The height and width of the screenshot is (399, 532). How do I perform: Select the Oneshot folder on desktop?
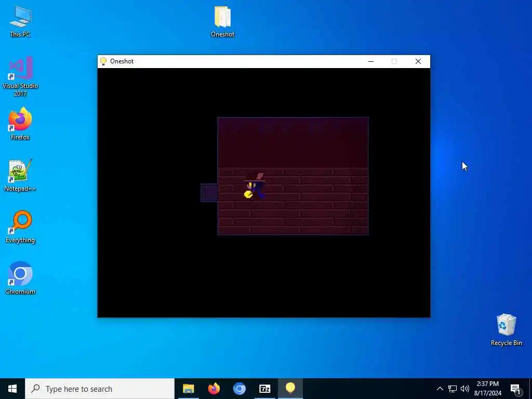pyautogui.click(x=222, y=21)
